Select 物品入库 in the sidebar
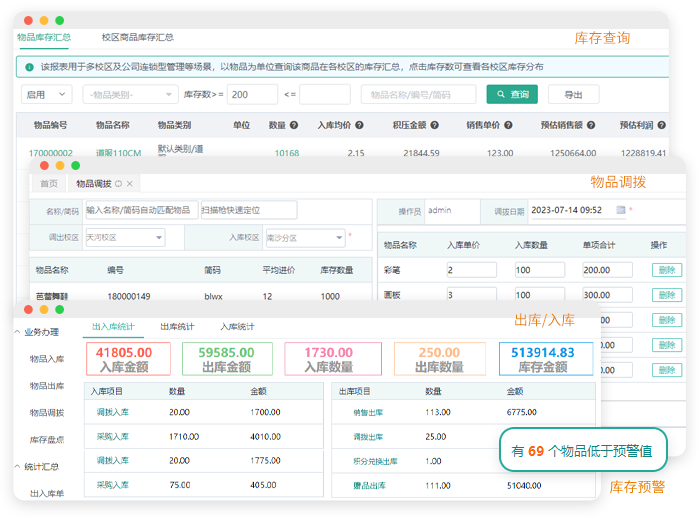699x520 pixels. tap(47, 359)
